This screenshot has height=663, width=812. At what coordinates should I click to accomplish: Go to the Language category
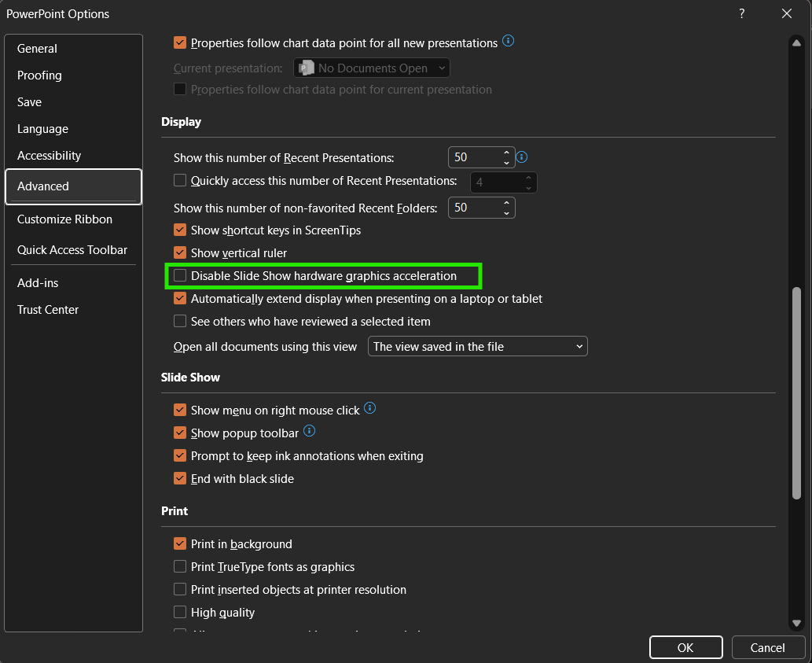(x=74, y=129)
